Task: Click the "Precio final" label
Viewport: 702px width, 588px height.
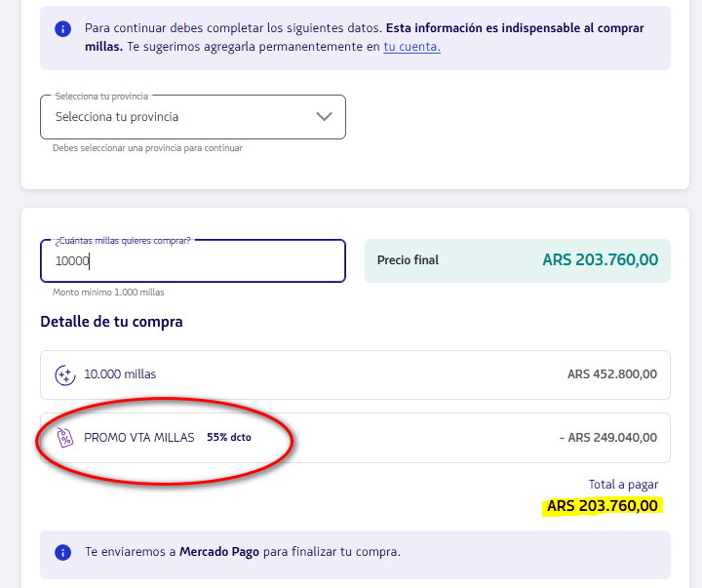Action: click(408, 260)
